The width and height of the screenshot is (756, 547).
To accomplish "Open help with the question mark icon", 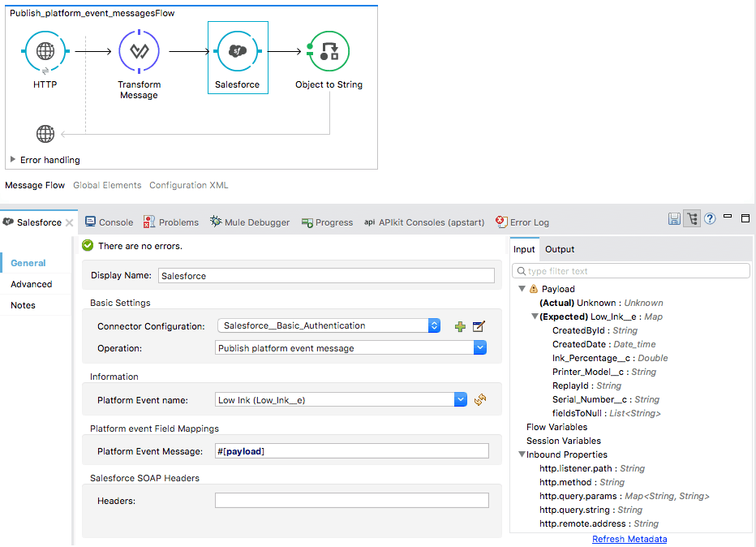I will pyautogui.click(x=709, y=218).
